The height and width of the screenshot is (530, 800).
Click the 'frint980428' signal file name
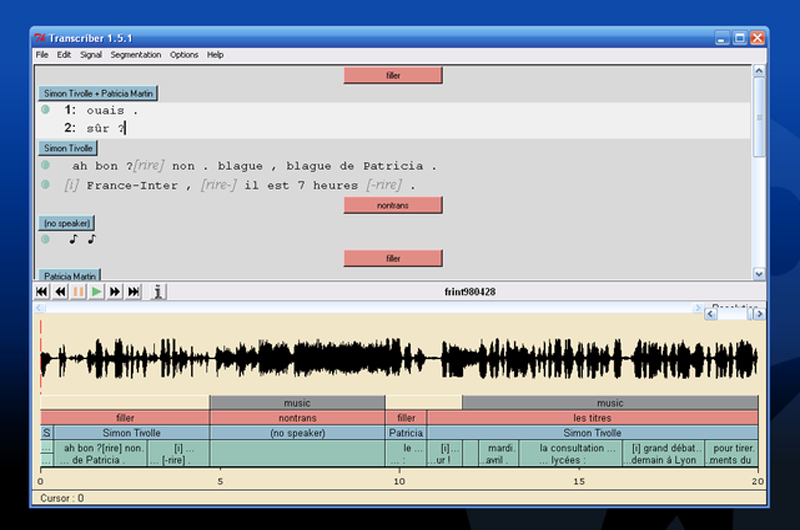[x=470, y=292]
